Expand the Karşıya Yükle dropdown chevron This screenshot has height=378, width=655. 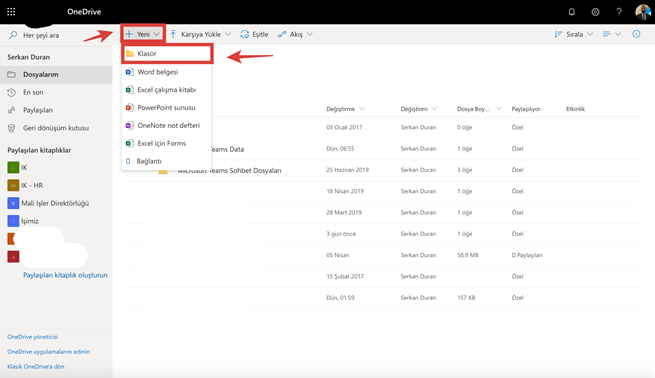pos(228,34)
